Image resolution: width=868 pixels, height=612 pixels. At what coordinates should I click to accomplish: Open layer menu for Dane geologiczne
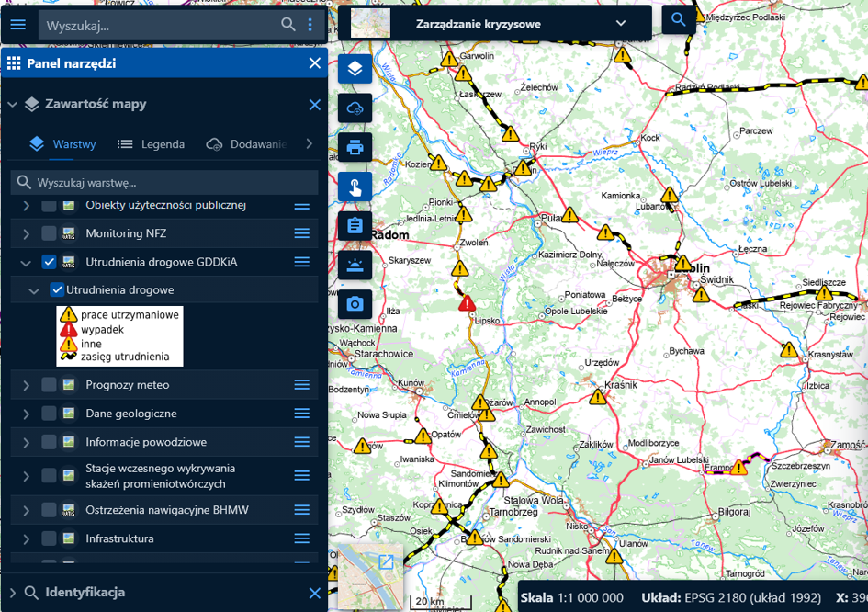(301, 414)
